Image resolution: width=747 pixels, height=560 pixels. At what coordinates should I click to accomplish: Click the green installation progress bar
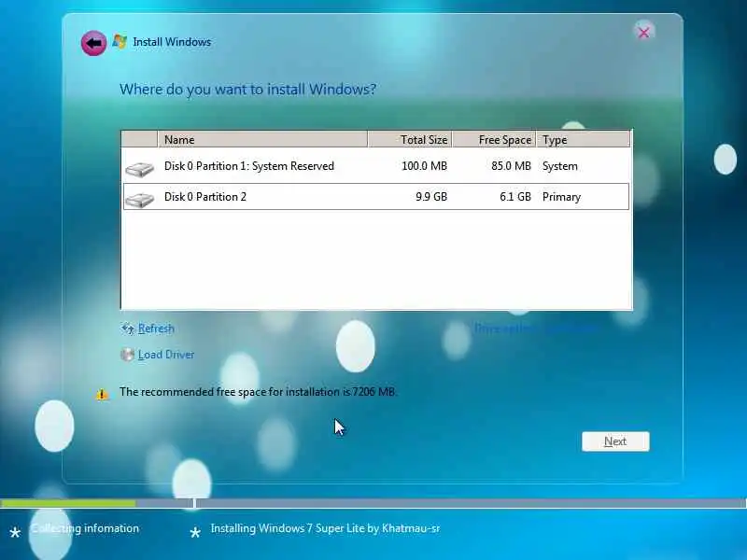click(x=68, y=503)
